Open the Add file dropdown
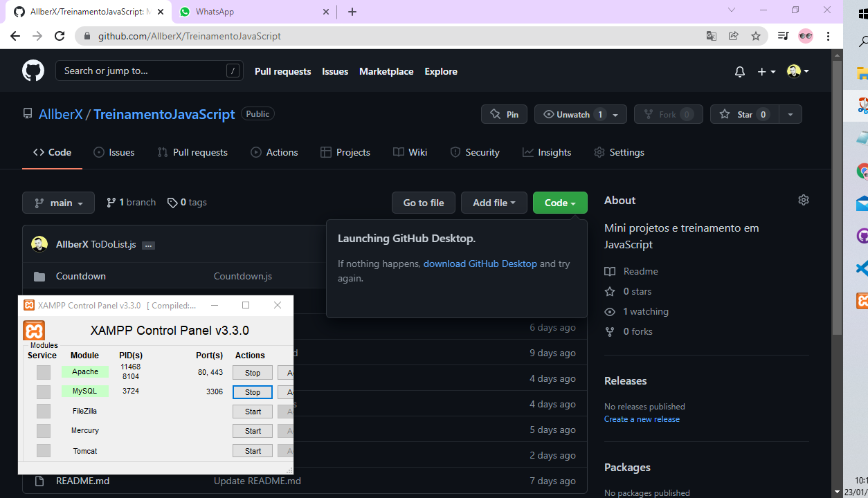Viewport: 868px width, 498px height. 494,203
